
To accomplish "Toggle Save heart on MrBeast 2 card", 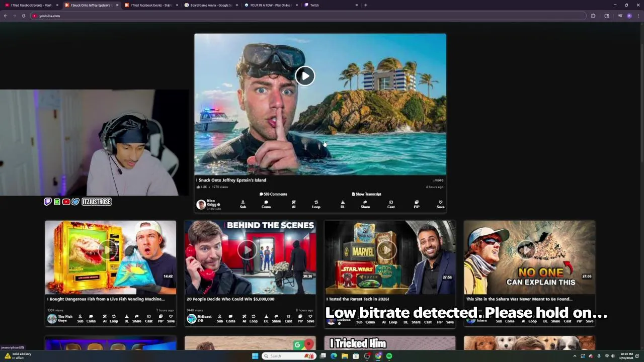I will click(310, 319).
